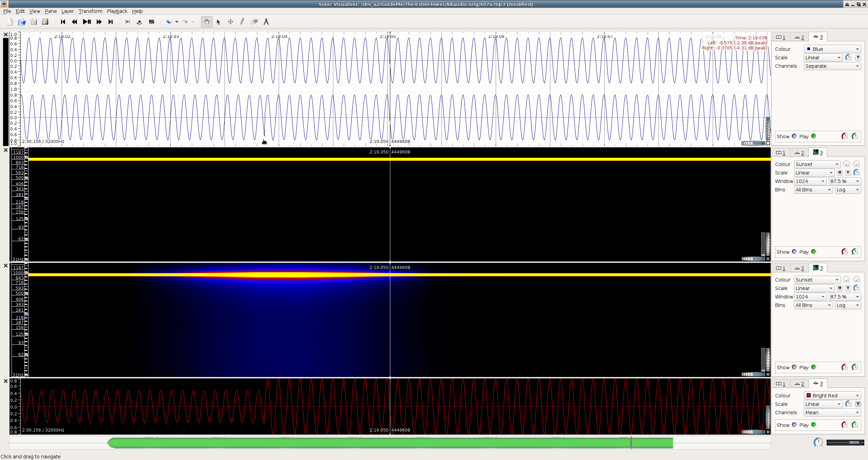Switch to tab 1 in the blue waveform panel
868x460 pixels.
click(x=781, y=37)
